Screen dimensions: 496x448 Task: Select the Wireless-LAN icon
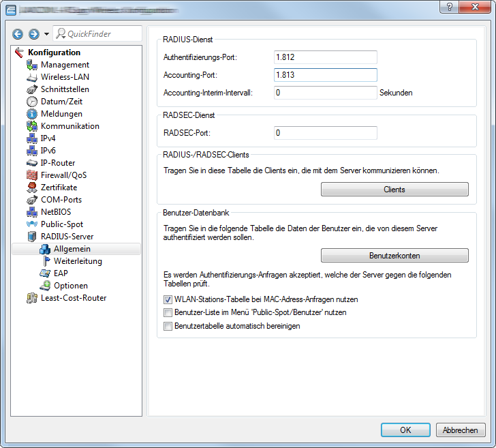point(31,77)
